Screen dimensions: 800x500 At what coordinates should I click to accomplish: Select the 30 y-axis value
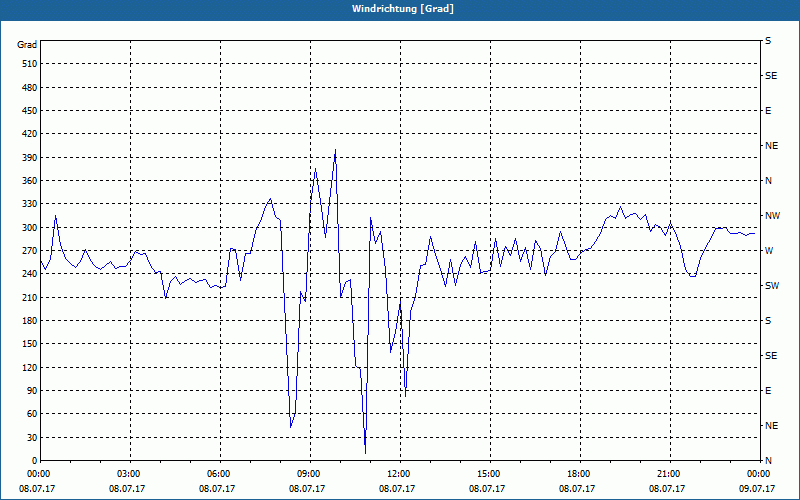point(32,437)
